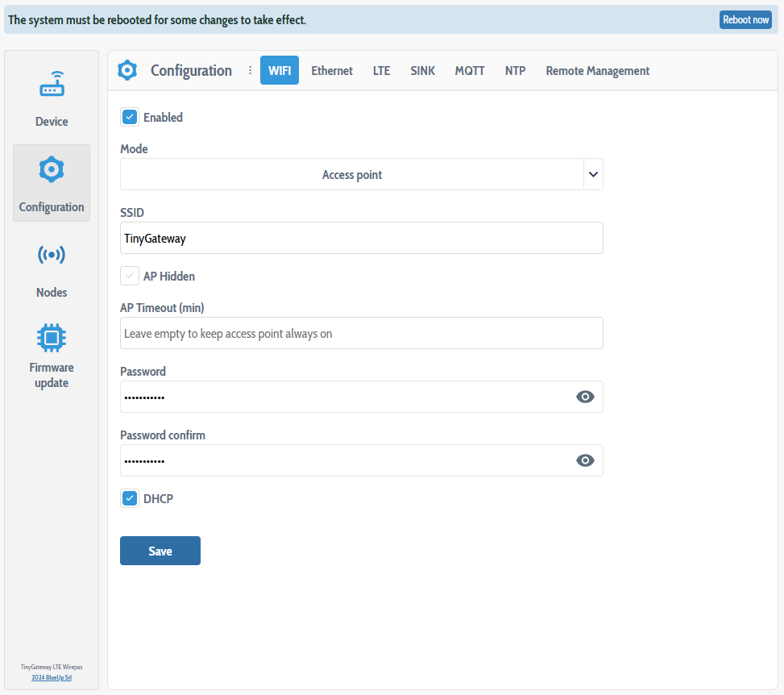
Task: Disable the Enabled checkbox for WIFI
Action: pyautogui.click(x=130, y=117)
